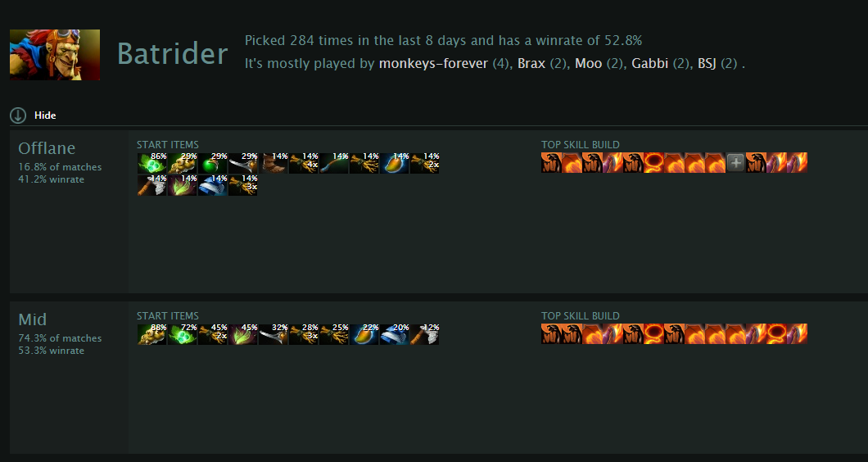Select the Offlane Quelling Blade item

pyautogui.click(x=152, y=185)
